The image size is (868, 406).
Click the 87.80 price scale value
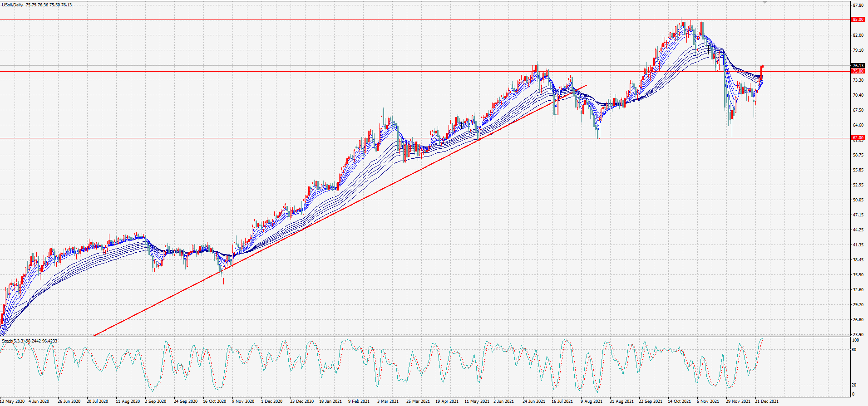[x=858, y=5]
